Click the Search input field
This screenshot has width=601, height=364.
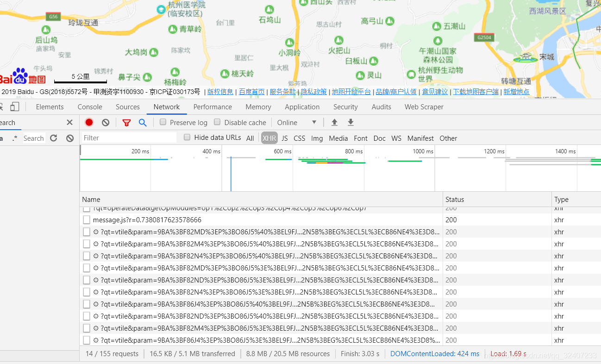tap(34, 138)
